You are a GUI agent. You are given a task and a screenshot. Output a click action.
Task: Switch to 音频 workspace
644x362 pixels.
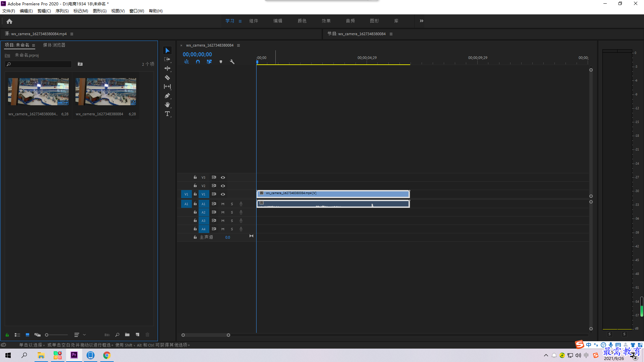pyautogui.click(x=350, y=21)
